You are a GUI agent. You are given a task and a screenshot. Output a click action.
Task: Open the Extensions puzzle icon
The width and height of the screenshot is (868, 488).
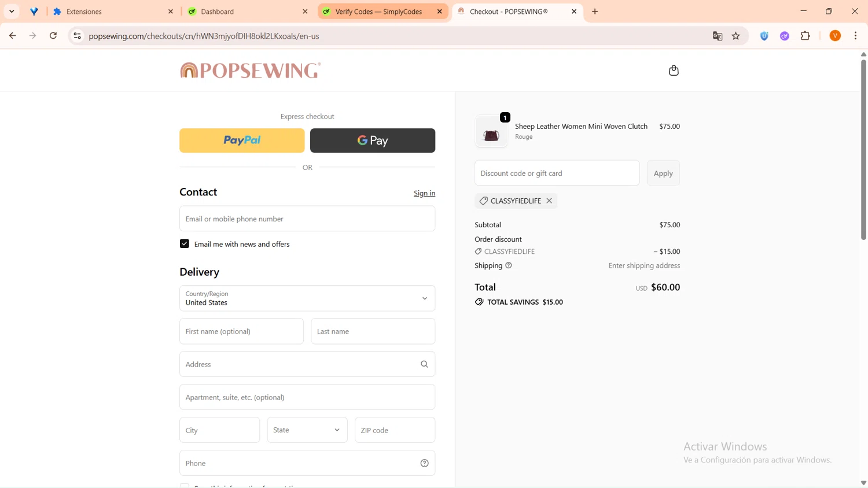click(x=806, y=36)
